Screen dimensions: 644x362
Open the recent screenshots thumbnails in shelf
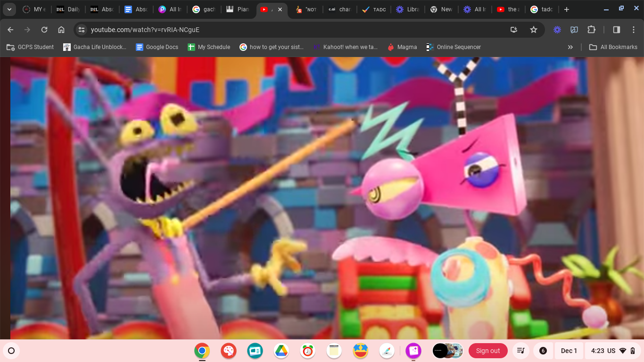tap(448, 351)
